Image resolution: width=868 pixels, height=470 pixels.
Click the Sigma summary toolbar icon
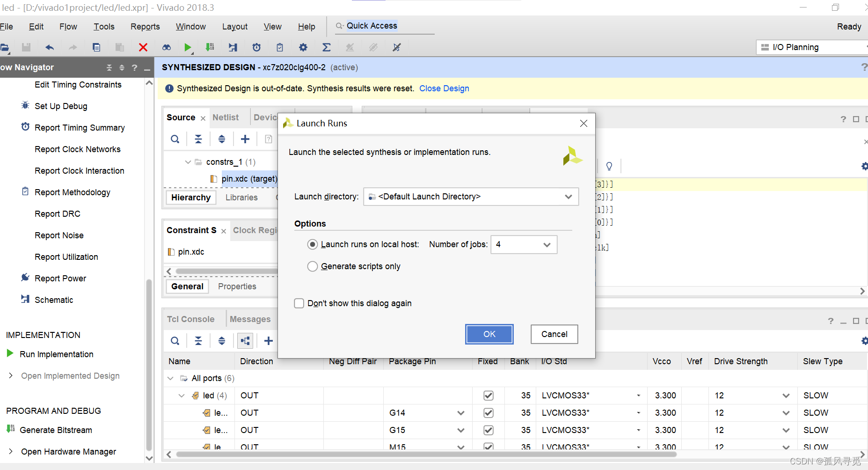[x=327, y=47]
